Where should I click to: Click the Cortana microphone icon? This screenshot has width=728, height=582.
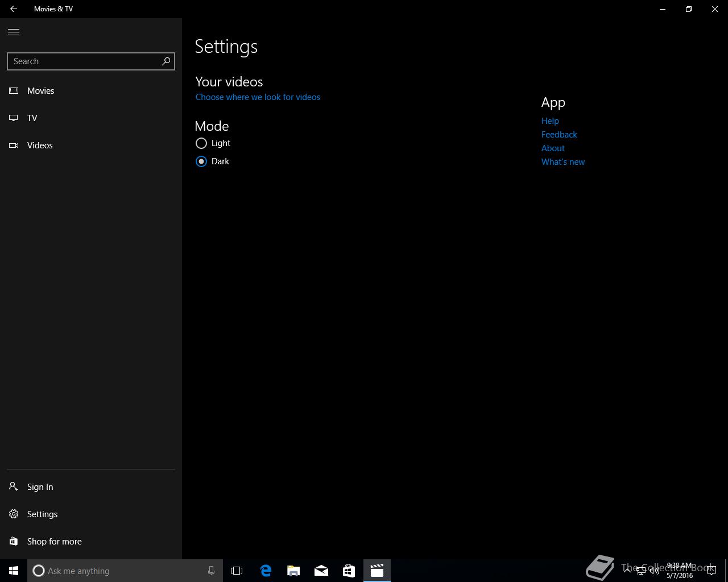tap(211, 571)
